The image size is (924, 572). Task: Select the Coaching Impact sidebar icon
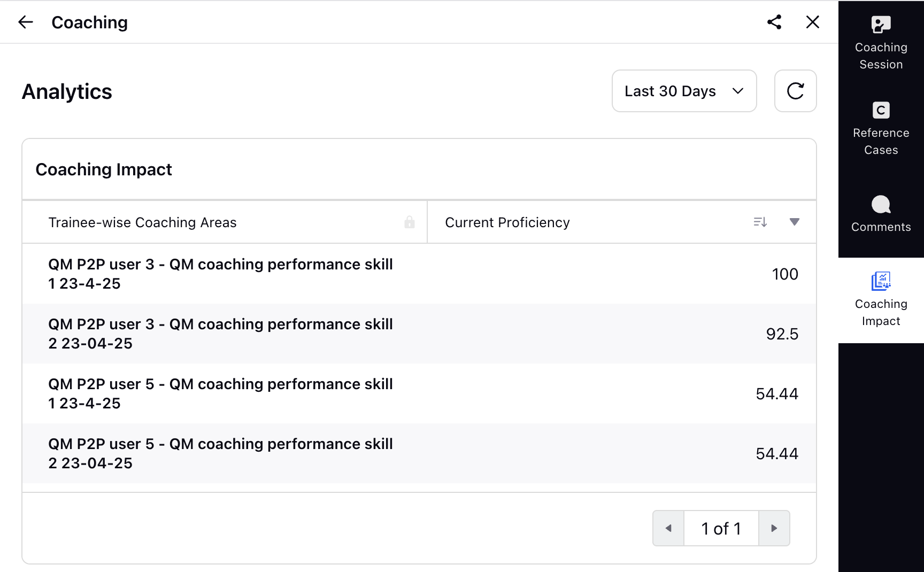tap(881, 300)
